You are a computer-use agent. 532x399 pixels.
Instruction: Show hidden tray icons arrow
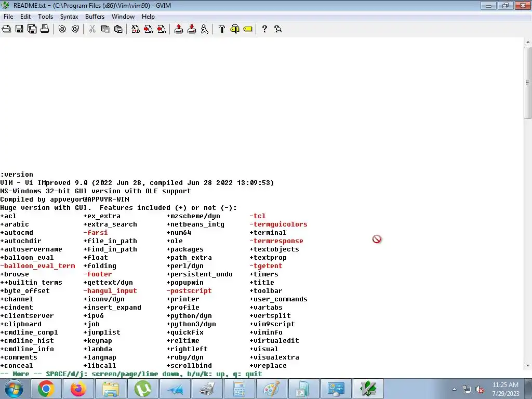[454, 389]
